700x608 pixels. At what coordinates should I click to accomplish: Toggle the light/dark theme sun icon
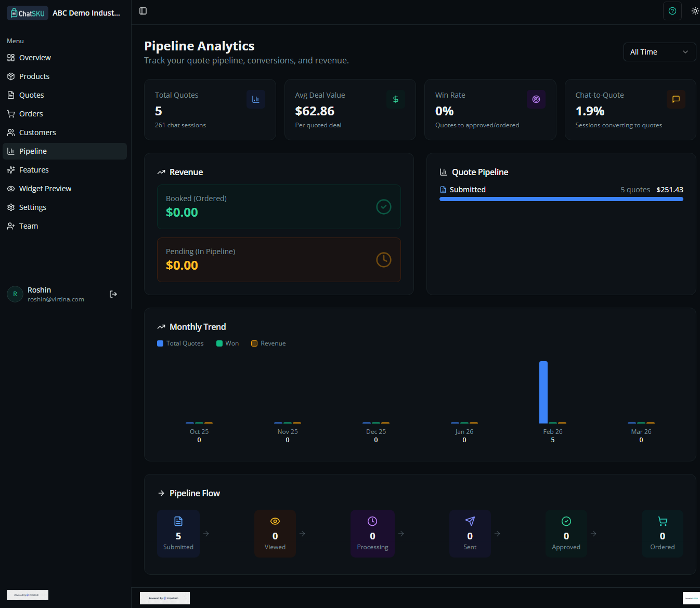click(x=695, y=10)
